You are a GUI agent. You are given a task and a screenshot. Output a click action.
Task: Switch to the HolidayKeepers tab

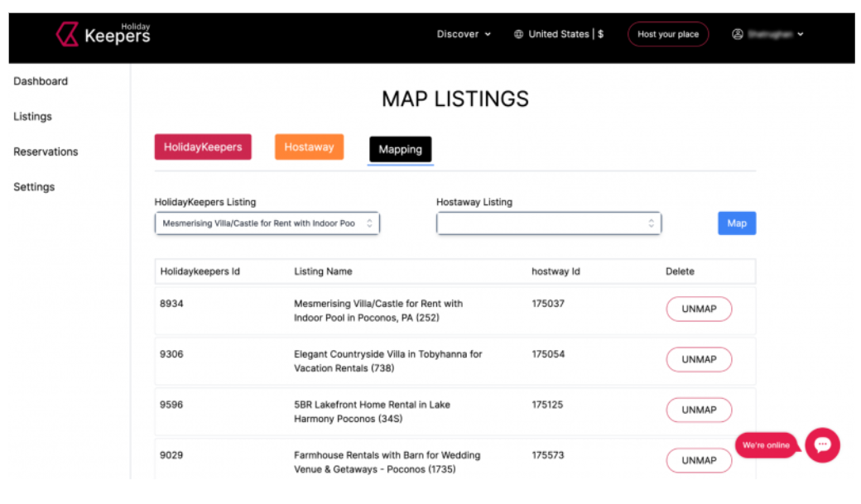point(203,147)
